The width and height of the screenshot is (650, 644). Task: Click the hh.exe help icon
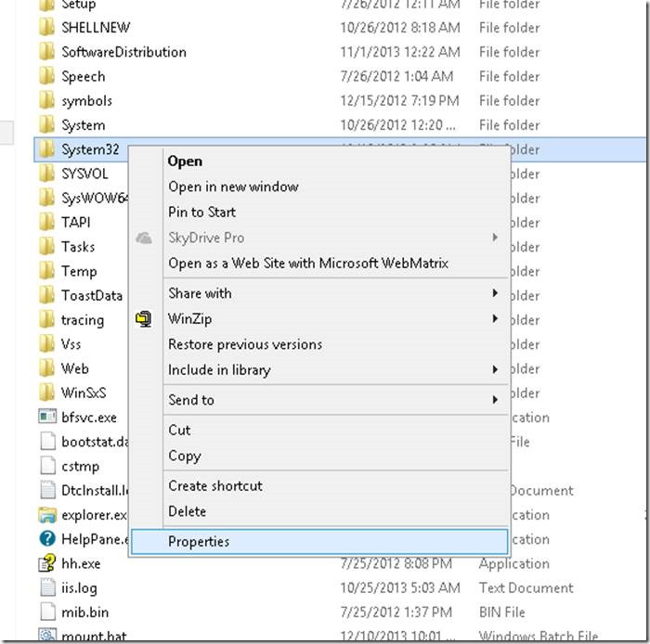pyautogui.click(x=47, y=563)
